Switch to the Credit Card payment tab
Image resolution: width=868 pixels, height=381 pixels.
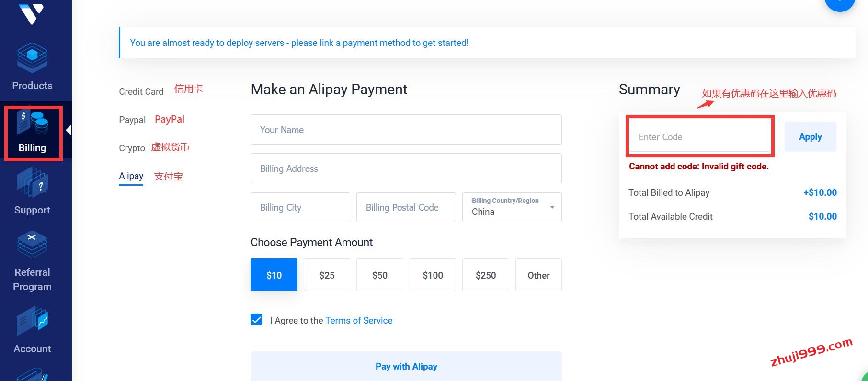(141, 91)
